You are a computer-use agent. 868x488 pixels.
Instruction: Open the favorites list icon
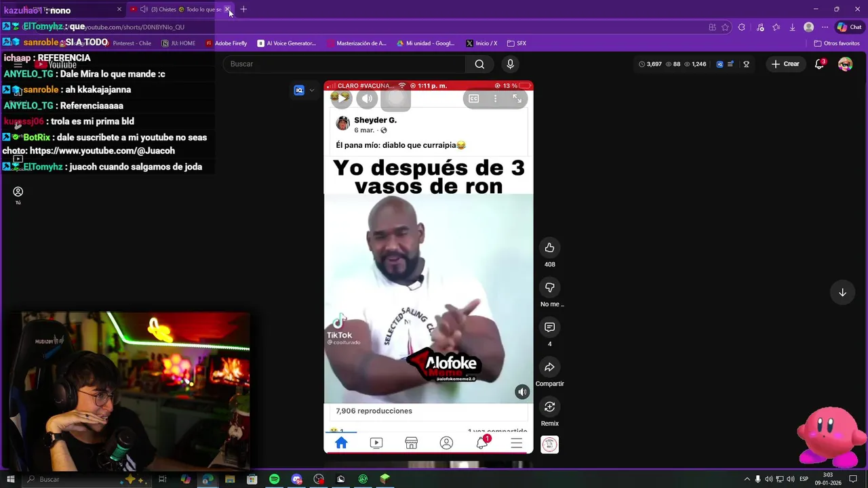(x=776, y=27)
